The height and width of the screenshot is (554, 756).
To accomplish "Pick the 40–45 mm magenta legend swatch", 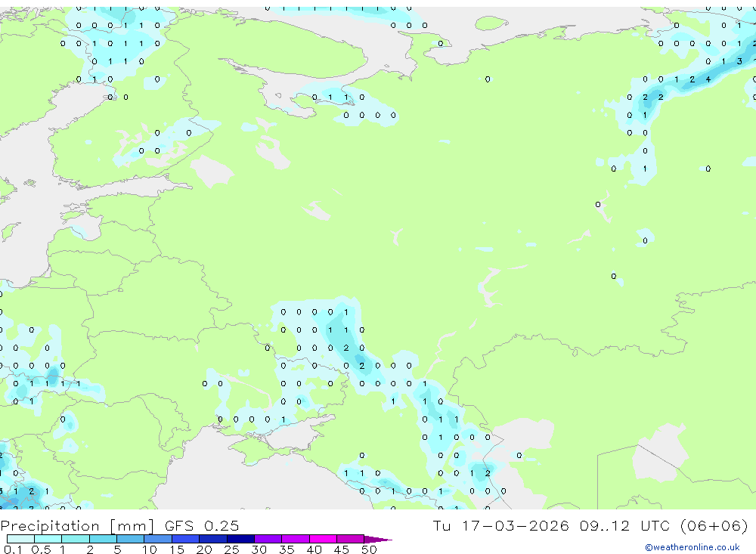I will (x=323, y=539).
